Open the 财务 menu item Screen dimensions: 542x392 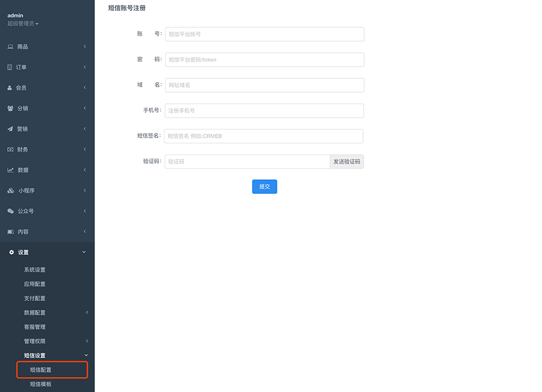click(x=47, y=149)
